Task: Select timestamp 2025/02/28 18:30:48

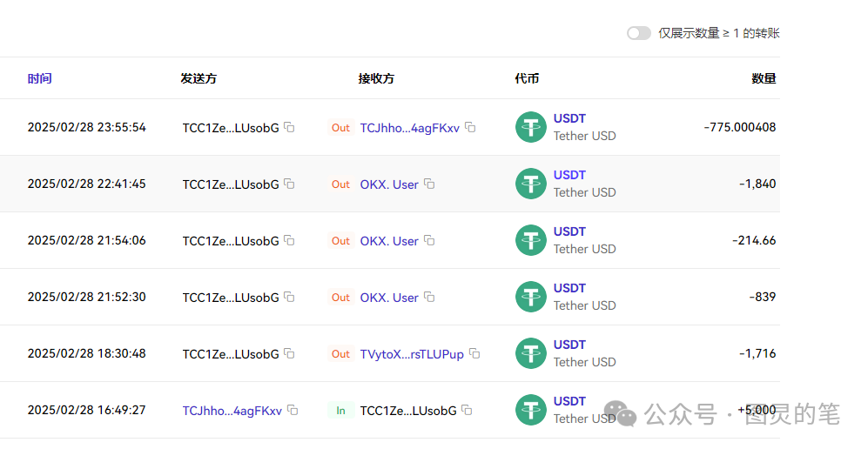Action: pos(87,353)
